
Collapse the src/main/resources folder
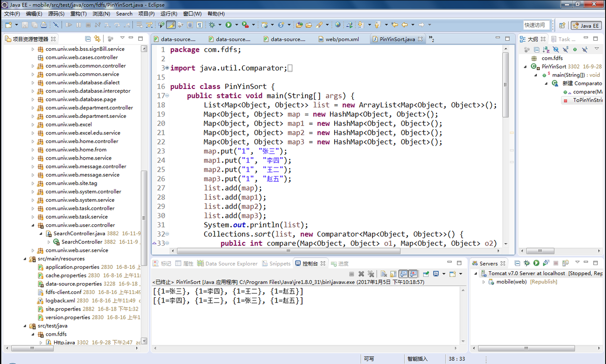25,259
